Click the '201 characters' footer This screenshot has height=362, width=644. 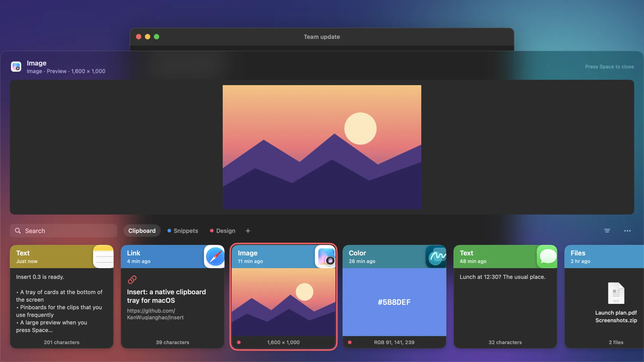(61, 342)
